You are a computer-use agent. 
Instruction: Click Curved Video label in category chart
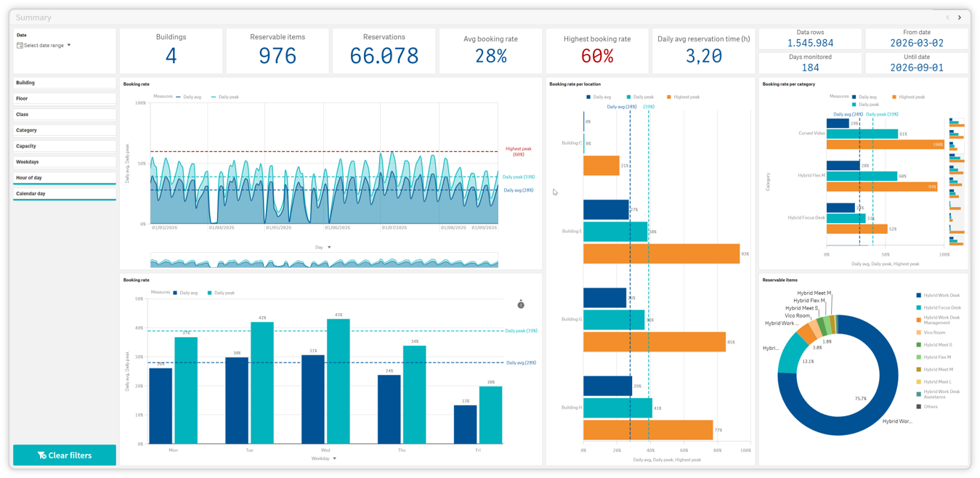pos(811,134)
